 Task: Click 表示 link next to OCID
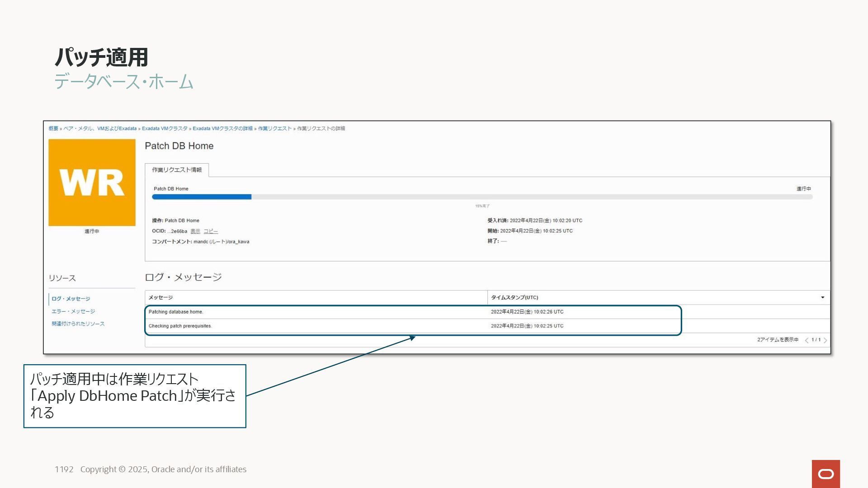coord(195,231)
